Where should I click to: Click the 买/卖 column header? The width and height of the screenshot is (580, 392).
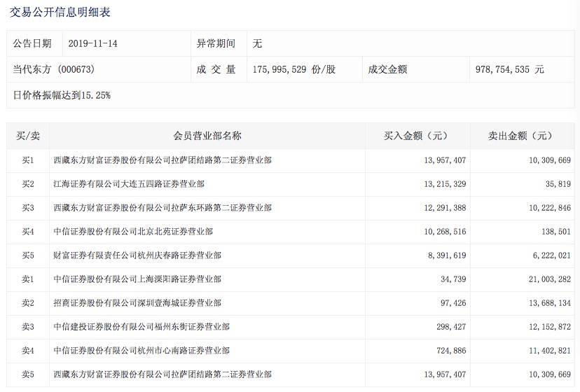click(28, 136)
